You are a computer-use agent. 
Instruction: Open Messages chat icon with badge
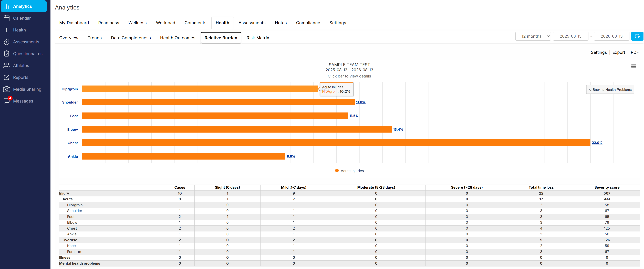(x=7, y=101)
